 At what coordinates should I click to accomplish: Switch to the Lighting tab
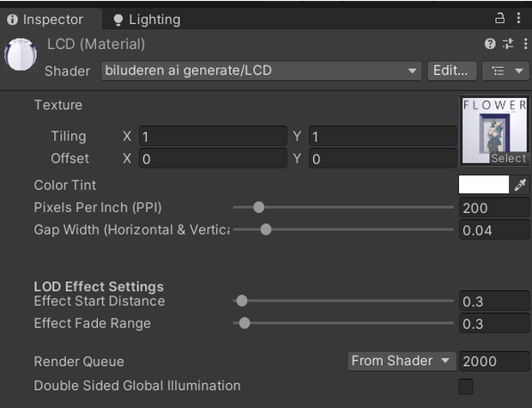coord(147,20)
